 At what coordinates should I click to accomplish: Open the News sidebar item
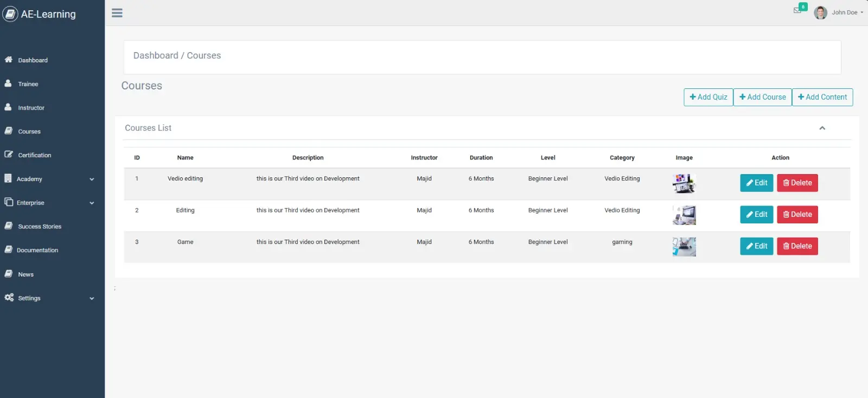[25, 274]
